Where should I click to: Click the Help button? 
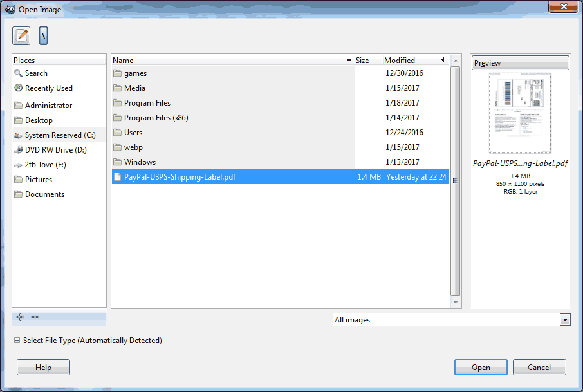point(43,368)
